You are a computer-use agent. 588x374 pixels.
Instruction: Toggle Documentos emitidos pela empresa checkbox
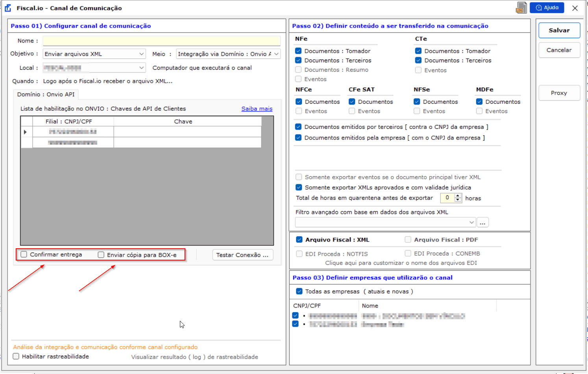(298, 138)
